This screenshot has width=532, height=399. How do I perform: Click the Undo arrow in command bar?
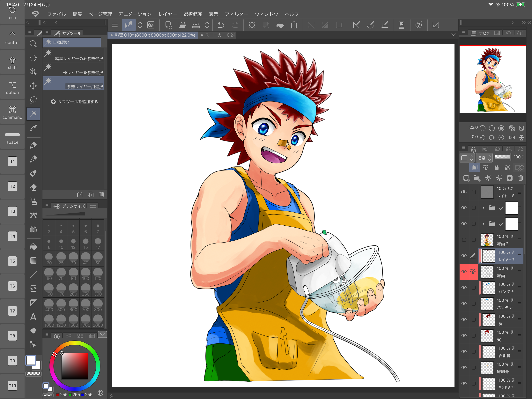[221, 25]
